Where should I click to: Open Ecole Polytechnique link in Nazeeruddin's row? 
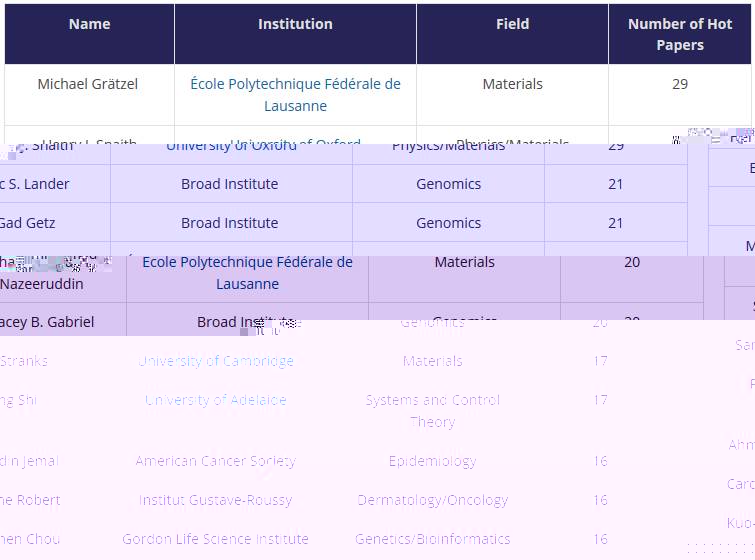pos(247,273)
